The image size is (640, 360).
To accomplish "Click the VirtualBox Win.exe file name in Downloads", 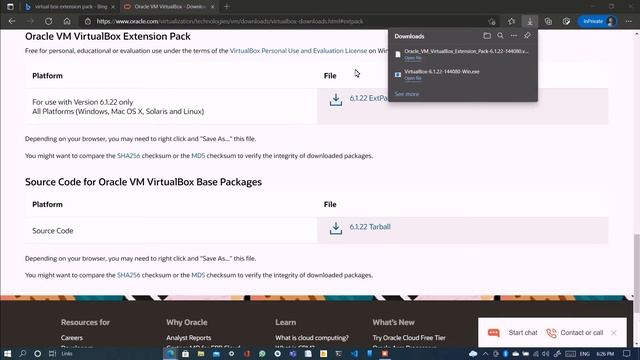I will [x=442, y=71].
